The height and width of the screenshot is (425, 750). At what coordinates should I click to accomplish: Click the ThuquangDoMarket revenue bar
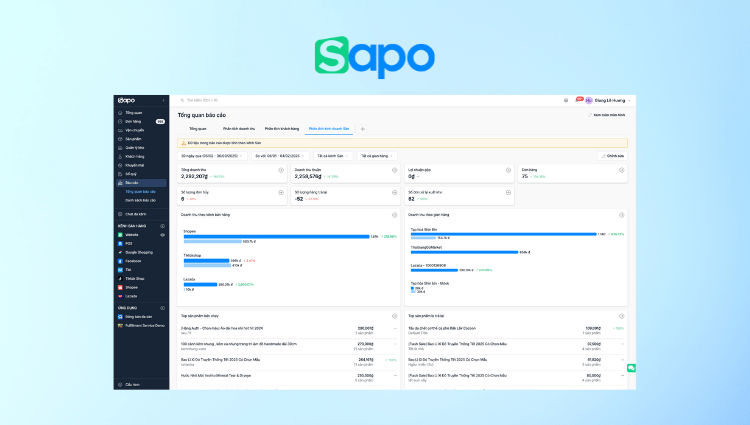pyautogui.click(x=464, y=252)
